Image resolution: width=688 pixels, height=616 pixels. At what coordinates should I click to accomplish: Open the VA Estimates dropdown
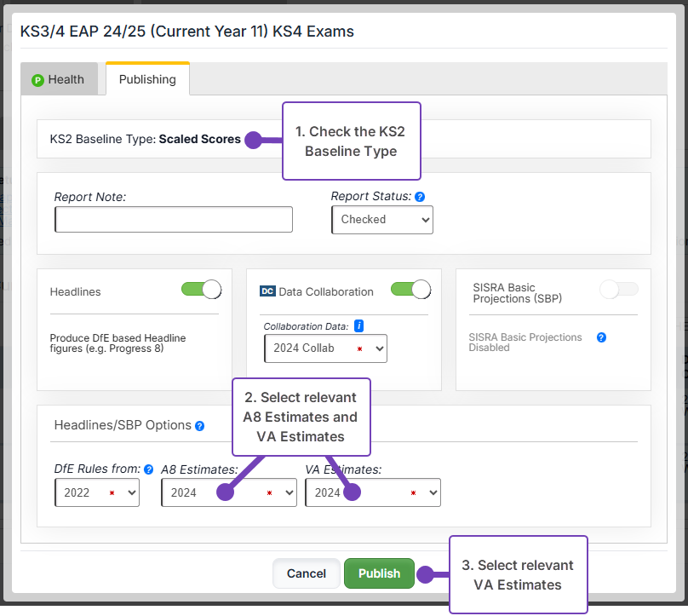(372, 492)
